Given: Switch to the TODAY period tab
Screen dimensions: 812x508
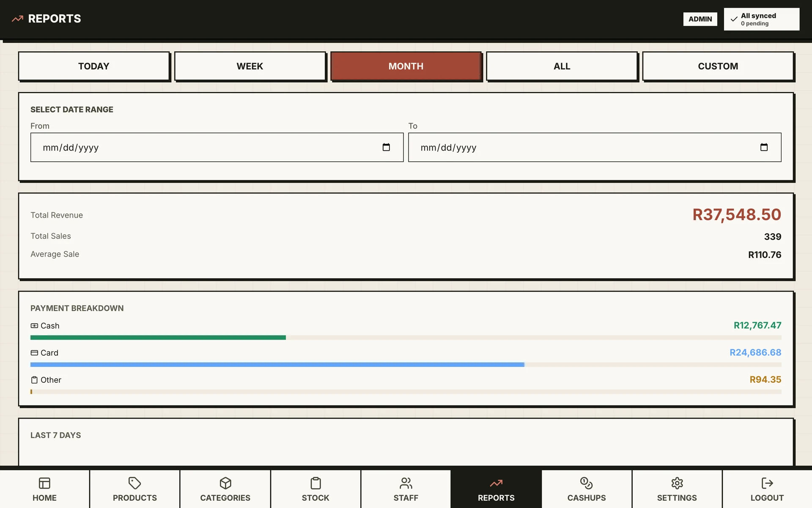Looking at the screenshot, I should point(94,66).
